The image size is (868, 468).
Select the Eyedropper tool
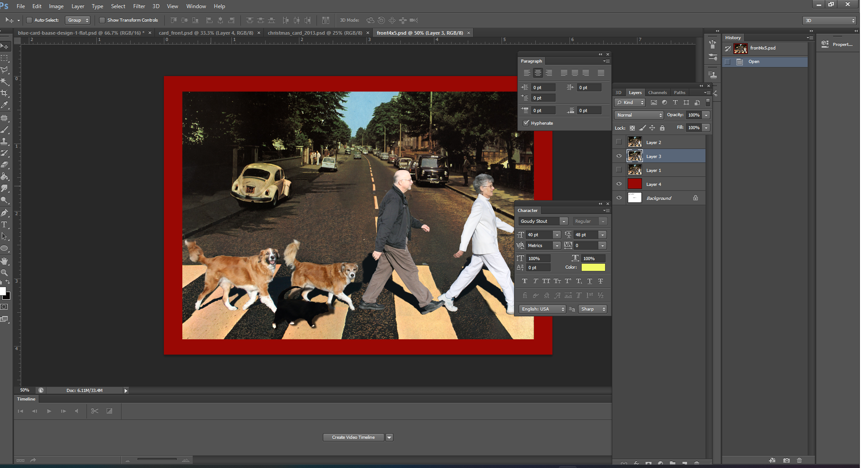[x=5, y=105]
